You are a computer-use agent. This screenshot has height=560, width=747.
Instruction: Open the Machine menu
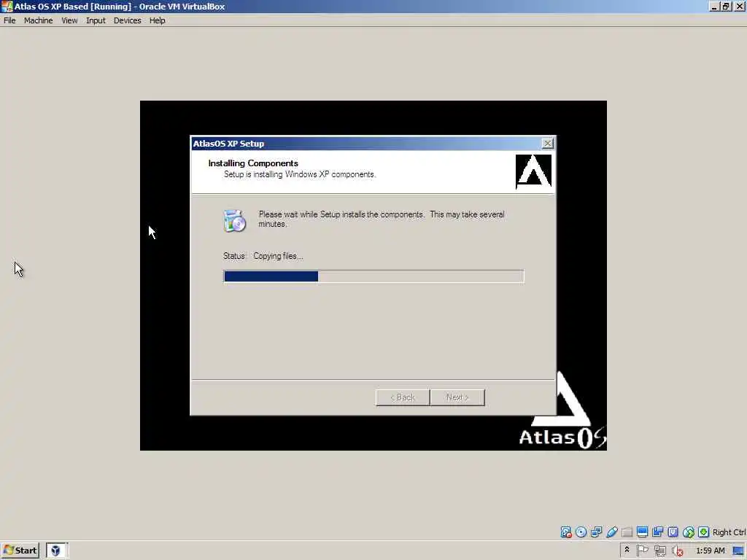click(39, 20)
